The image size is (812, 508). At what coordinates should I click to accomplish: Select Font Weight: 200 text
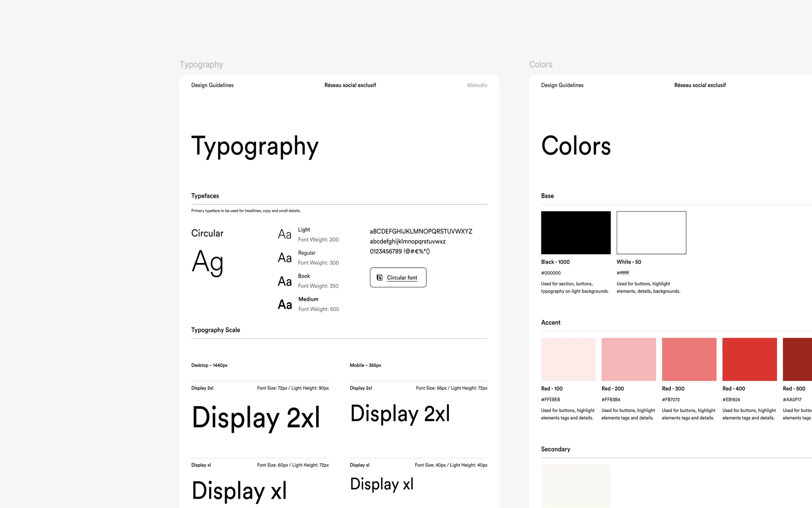pyautogui.click(x=318, y=240)
